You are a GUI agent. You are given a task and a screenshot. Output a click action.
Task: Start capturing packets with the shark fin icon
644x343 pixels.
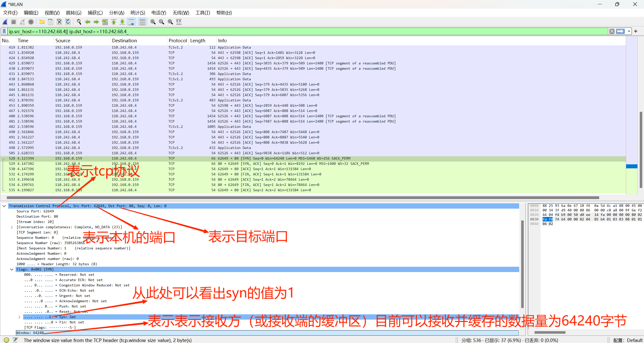pos(5,22)
